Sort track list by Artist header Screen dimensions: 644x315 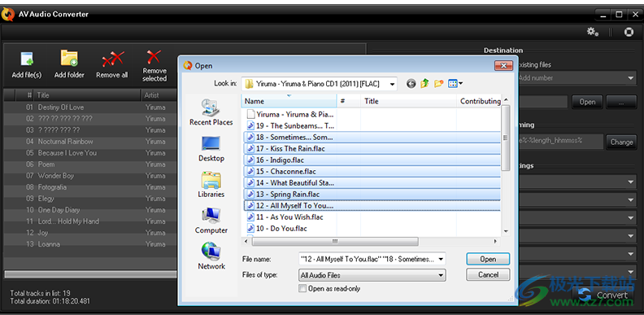pos(159,95)
